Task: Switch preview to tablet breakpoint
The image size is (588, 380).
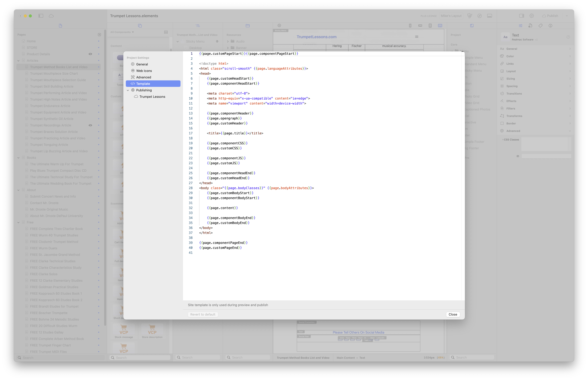Action: click(430, 26)
